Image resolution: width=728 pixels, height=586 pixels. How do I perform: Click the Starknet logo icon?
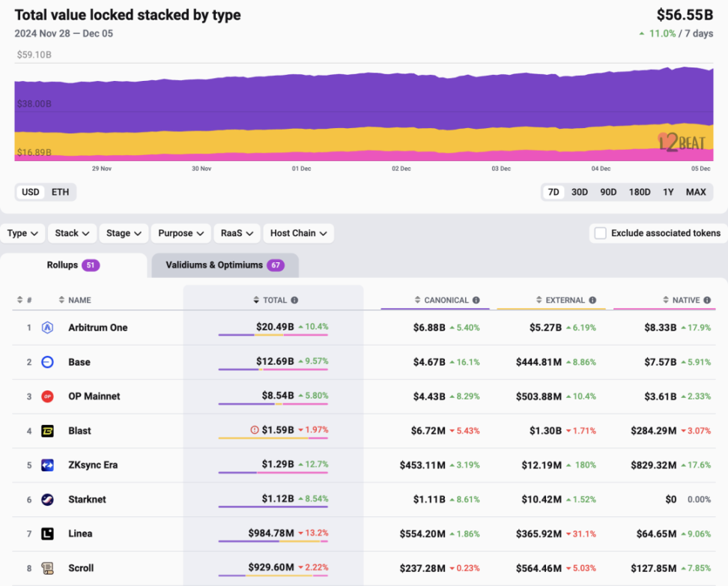[x=47, y=500]
